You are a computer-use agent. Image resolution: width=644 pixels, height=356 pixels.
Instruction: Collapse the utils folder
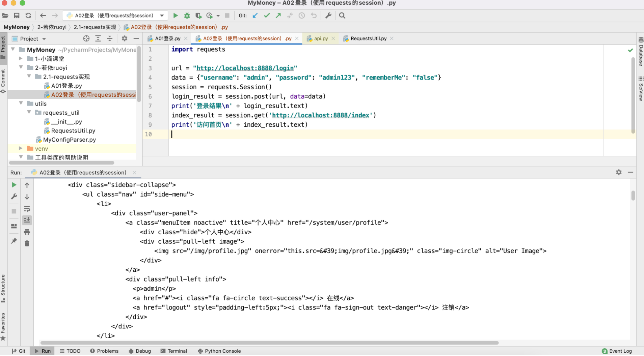click(x=21, y=103)
